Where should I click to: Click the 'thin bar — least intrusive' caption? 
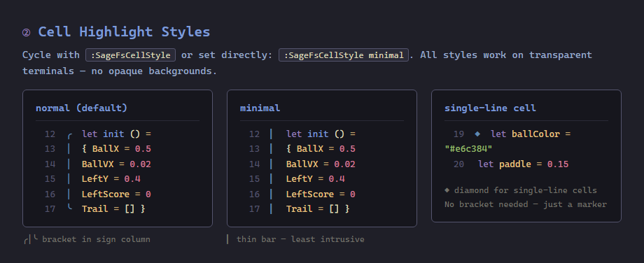pyautogui.click(x=300, y=239)
